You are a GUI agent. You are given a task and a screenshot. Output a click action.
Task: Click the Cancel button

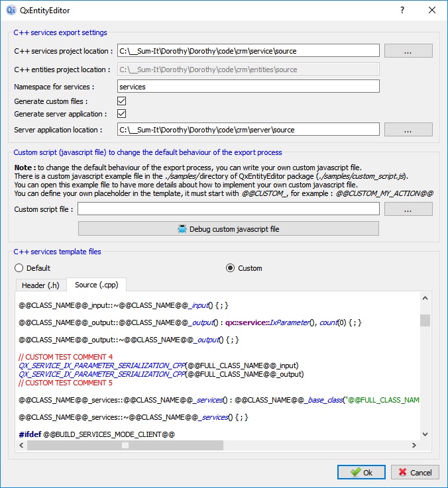(x=415, y=472)
